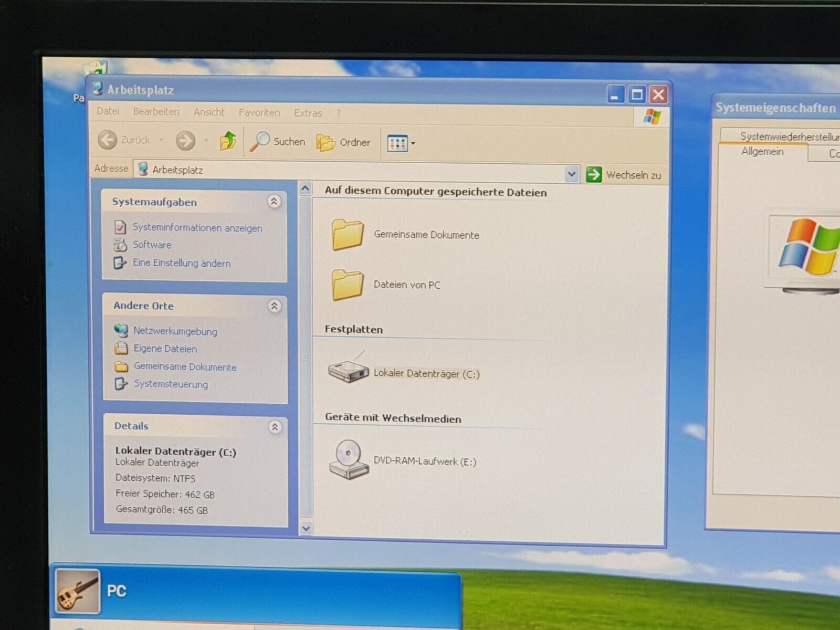Click the Up folder toolbar icon
Image resolution: width=840 pixels, height=630 pixels.
point(228,141)
